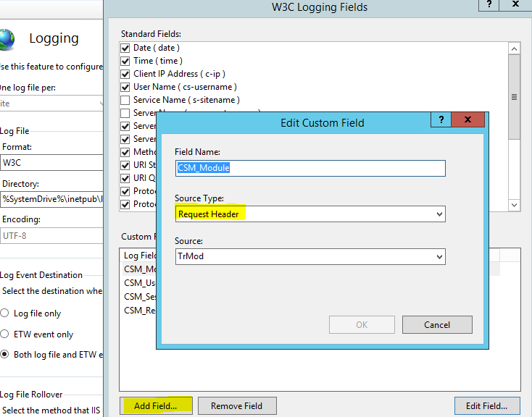Click the Remove Field button
This screenshot has height=417, width=532.
[236, 405]
